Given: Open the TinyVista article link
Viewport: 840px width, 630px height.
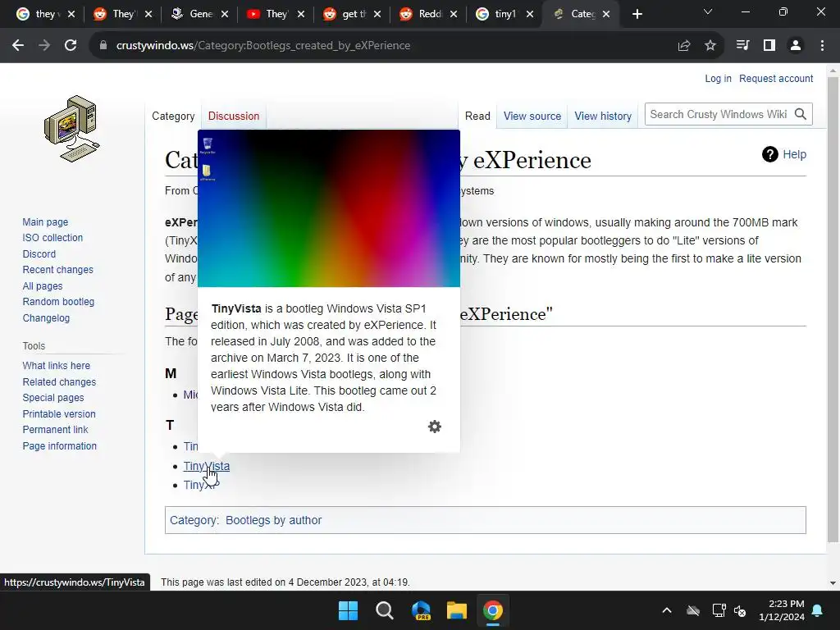Looking at the screenshot, I should 206,466.
